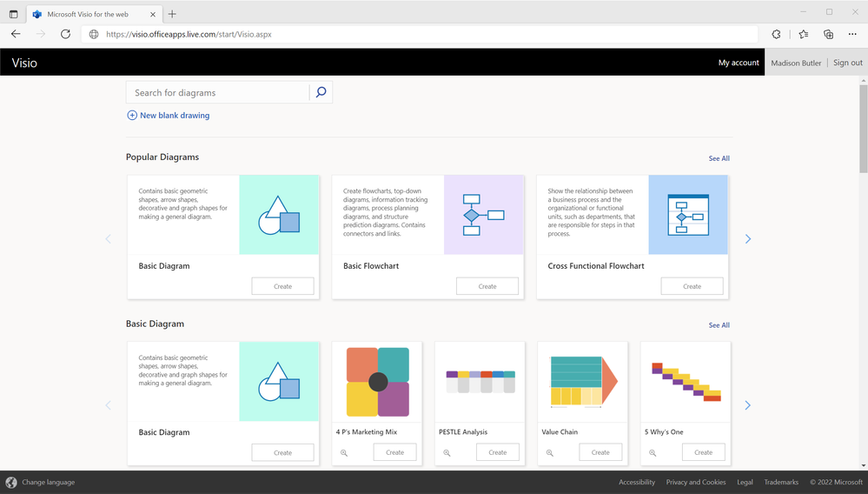Screen dimensions: 868x494
Task: Click the Search for diagrams field
Action: point(217,92)
